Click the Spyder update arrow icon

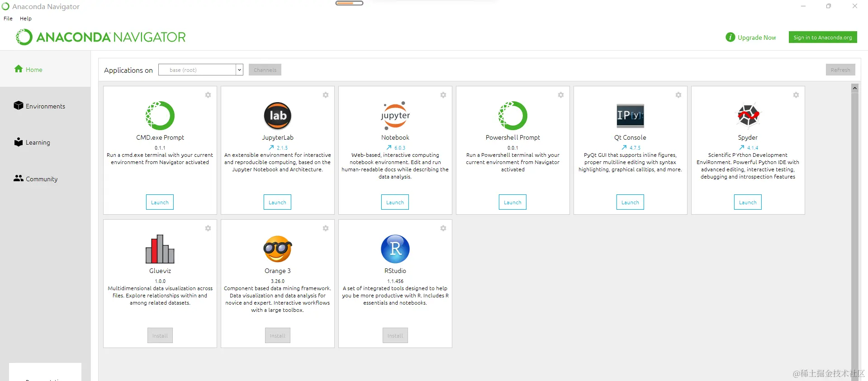tap(742, 147)
